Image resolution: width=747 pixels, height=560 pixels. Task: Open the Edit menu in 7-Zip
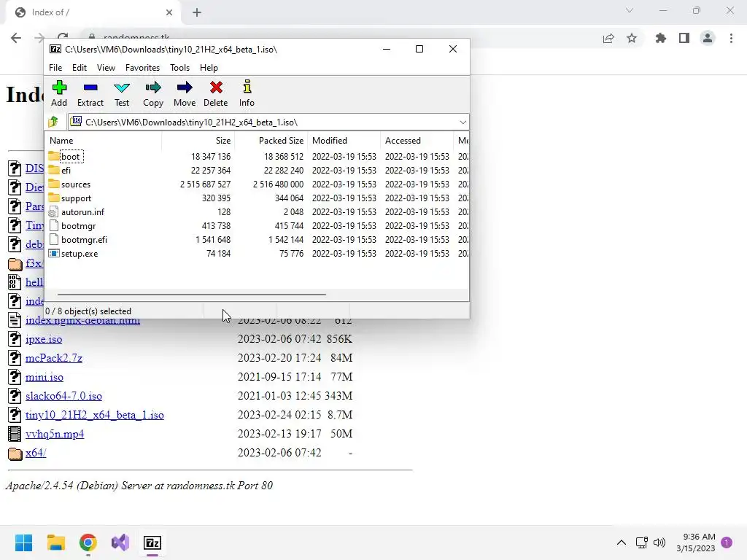pyautogui.click(x=79, y=68)
